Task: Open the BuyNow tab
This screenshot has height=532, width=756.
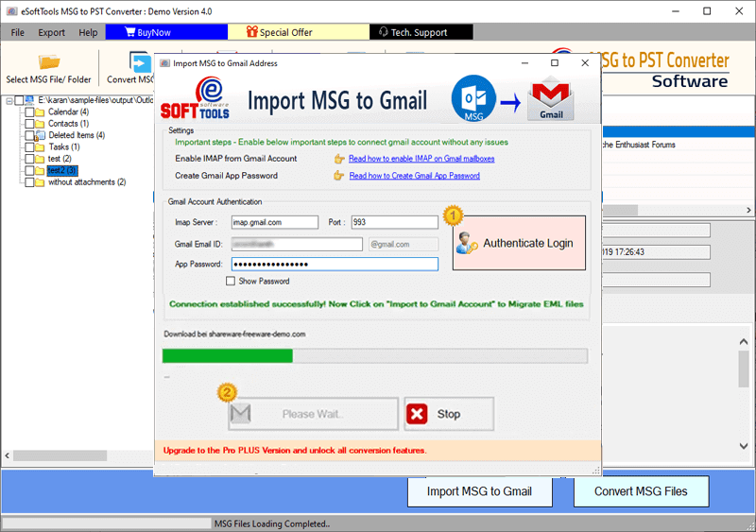Action: click(x=166, y=32)
